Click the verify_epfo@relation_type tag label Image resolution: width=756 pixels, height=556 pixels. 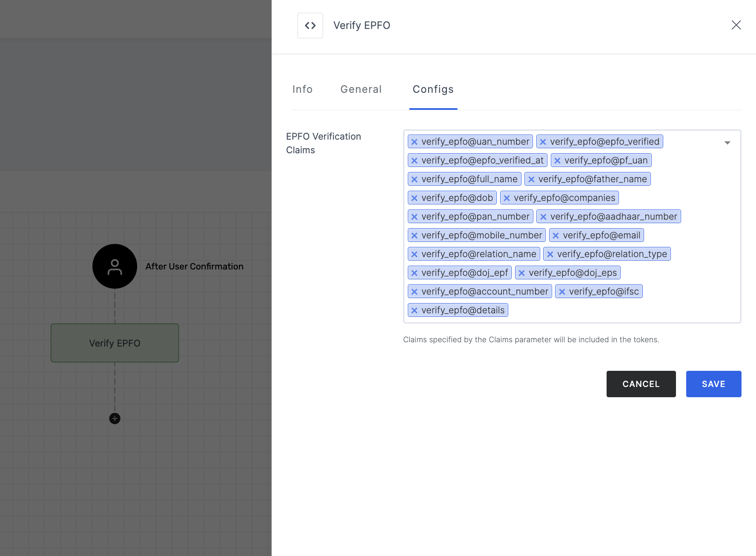pyautogui.click(x=612, y=254)
